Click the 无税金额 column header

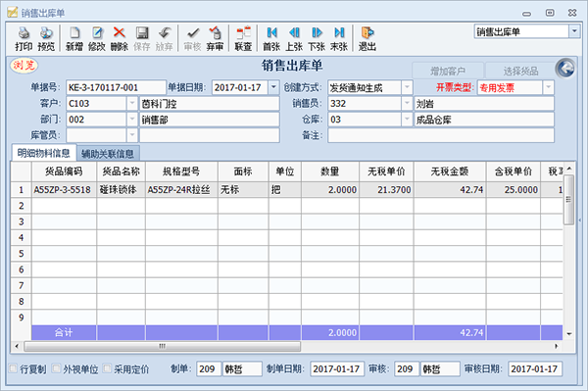click(450, 171)
